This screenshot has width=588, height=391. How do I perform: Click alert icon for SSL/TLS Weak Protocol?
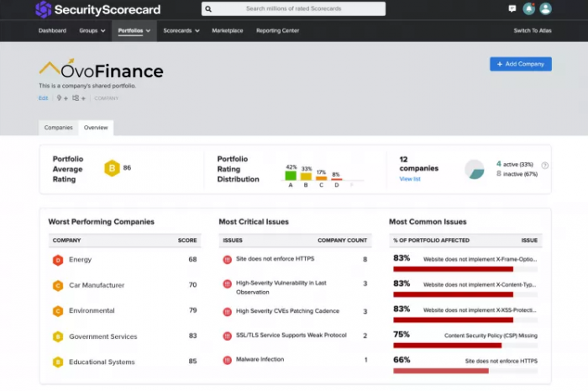point(228,336)
